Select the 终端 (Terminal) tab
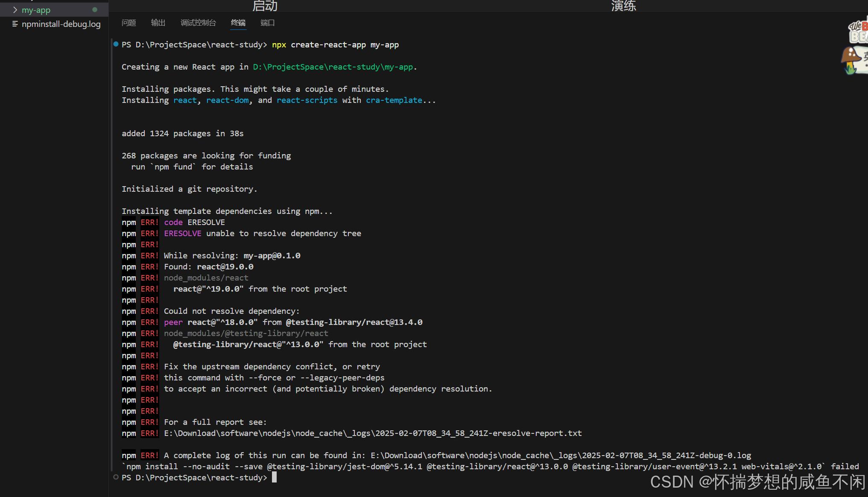Viewport: 868px width, 497px height. coord(238,23)
